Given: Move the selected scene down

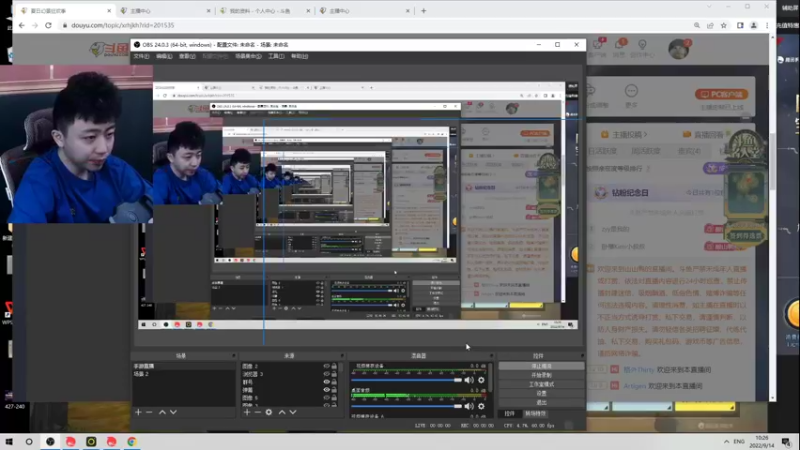Looking at the screenshot, I should coord(173,412).
